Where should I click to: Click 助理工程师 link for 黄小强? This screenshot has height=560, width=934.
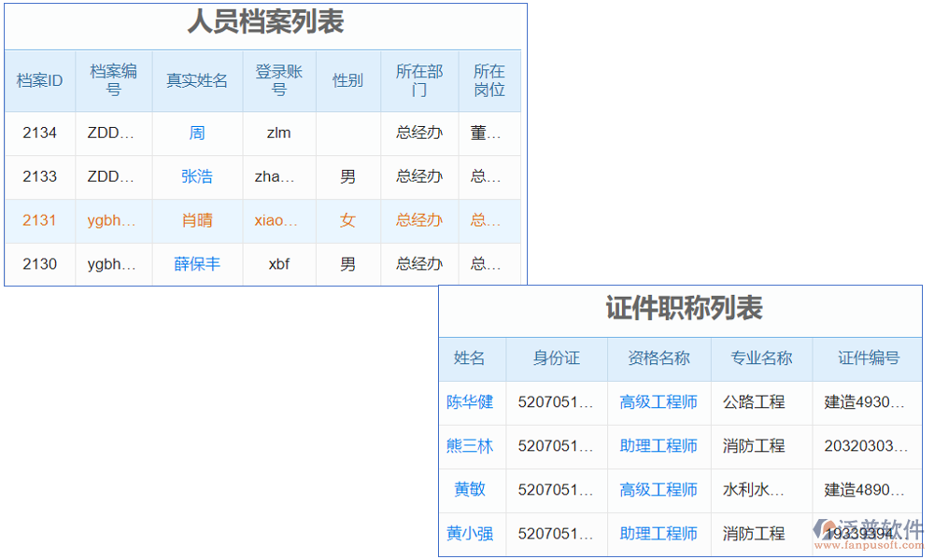tap(658, 533)
